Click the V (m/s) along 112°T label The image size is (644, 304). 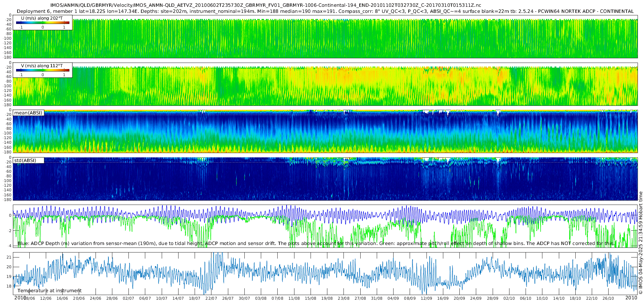click(42, 65)
